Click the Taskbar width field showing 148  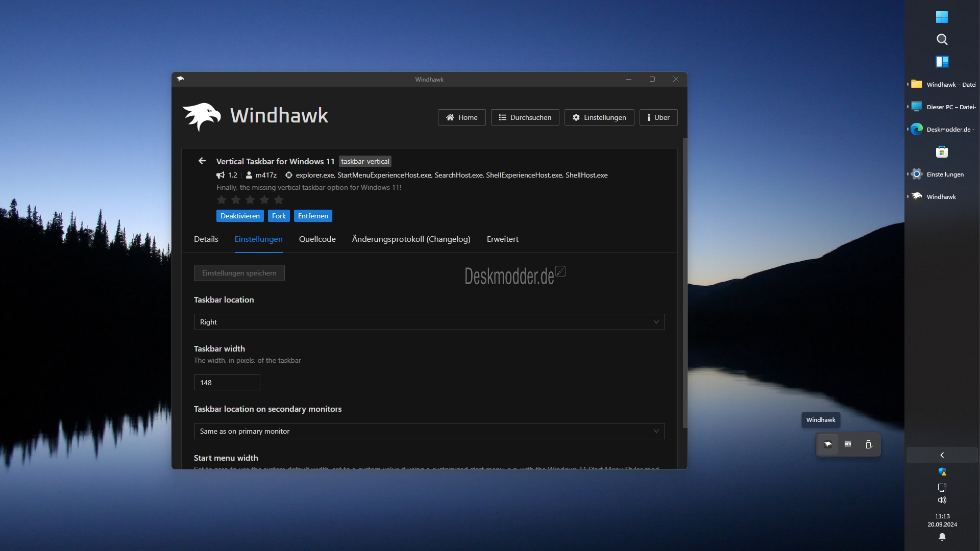pyautogui.click(x=227, y=382)
